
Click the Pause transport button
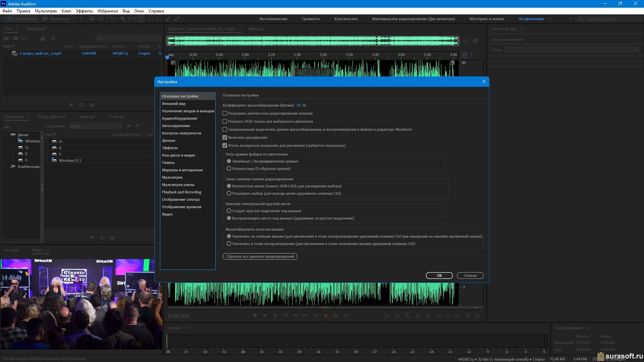(x=275, y=315)
